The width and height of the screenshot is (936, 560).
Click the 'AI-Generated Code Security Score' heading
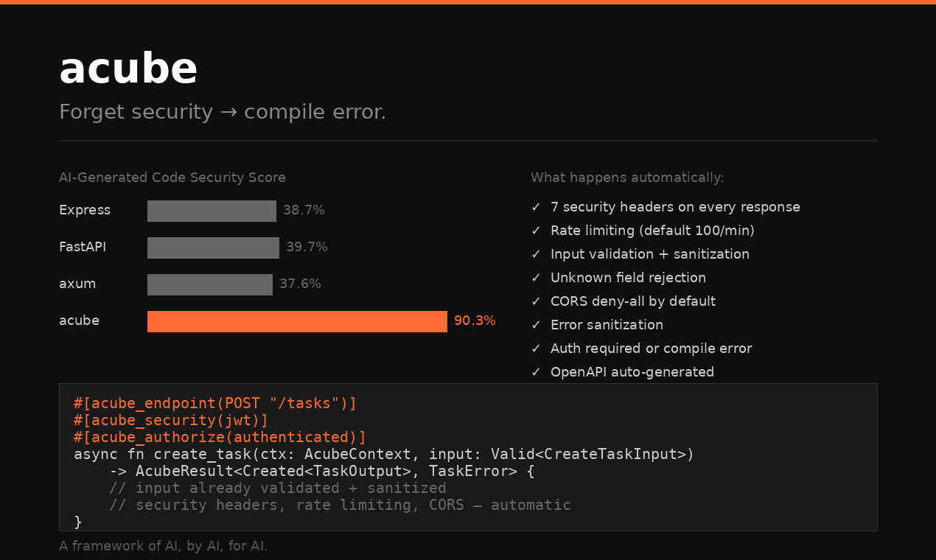(172, 178)
